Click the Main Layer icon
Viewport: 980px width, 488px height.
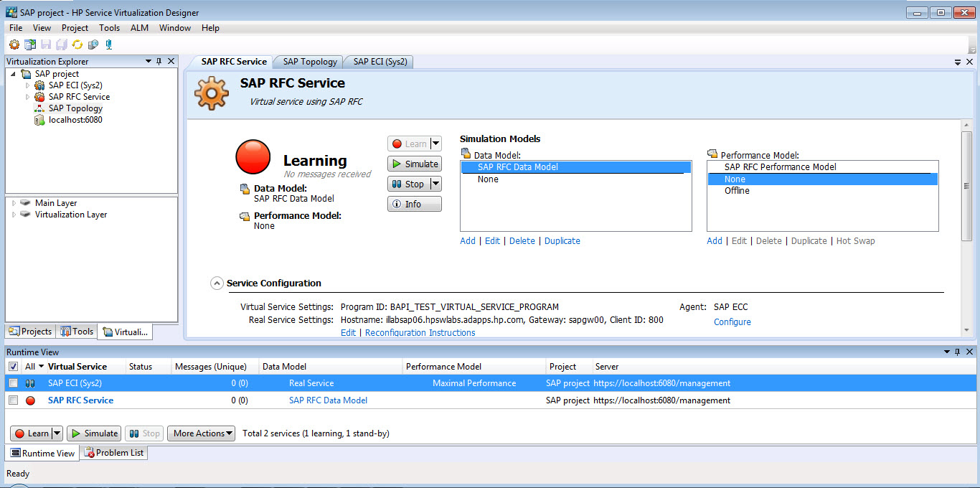click(x=26, y=203)
